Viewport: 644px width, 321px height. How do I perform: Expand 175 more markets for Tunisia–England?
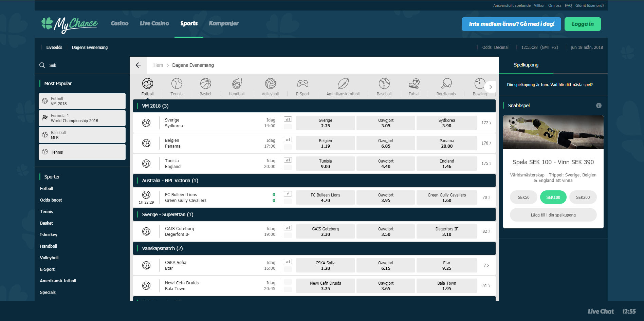(486, 164)
